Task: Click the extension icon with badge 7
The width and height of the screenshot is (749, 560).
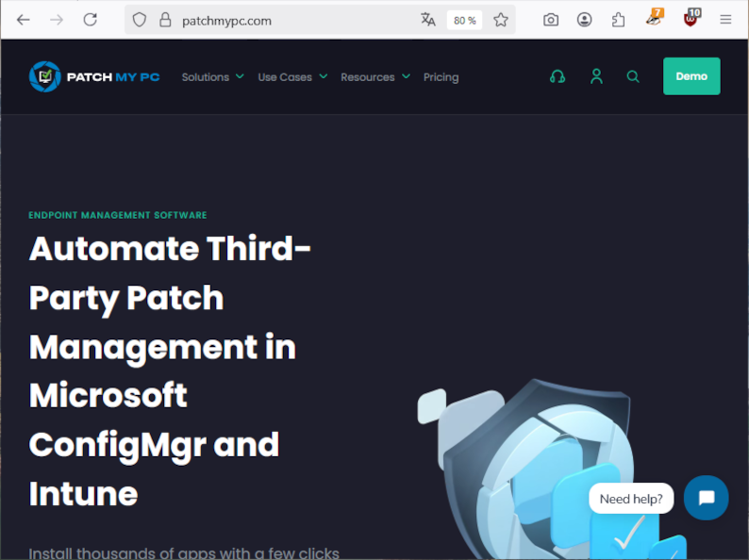Action: point(654,19)
